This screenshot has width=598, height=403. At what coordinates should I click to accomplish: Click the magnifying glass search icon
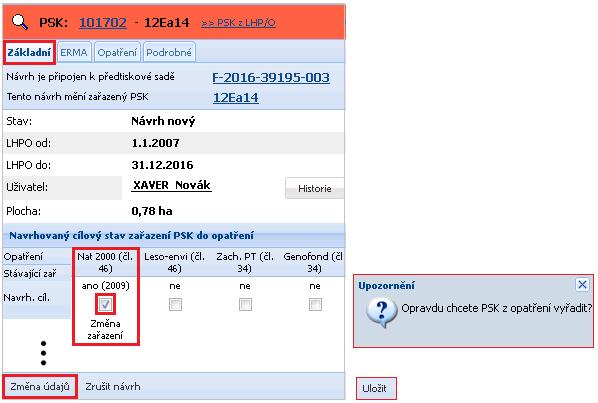(20, 22)
